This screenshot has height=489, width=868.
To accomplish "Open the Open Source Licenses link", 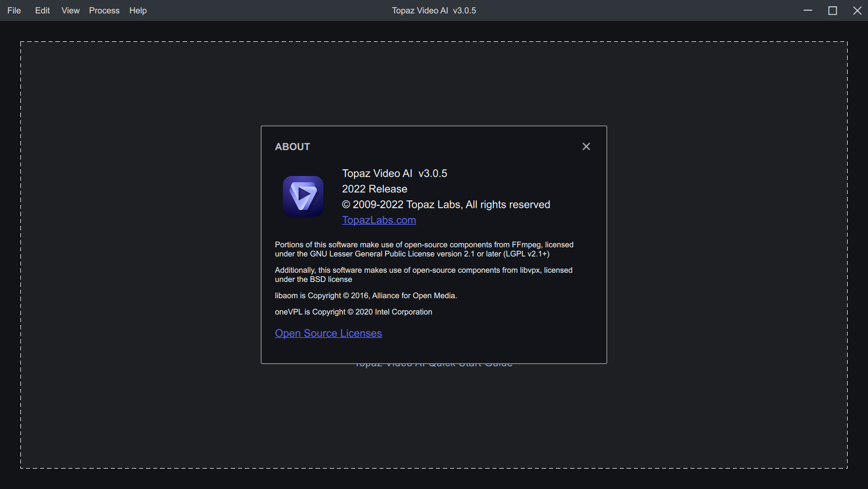I will pyautogui.click(x=329, y=333).
